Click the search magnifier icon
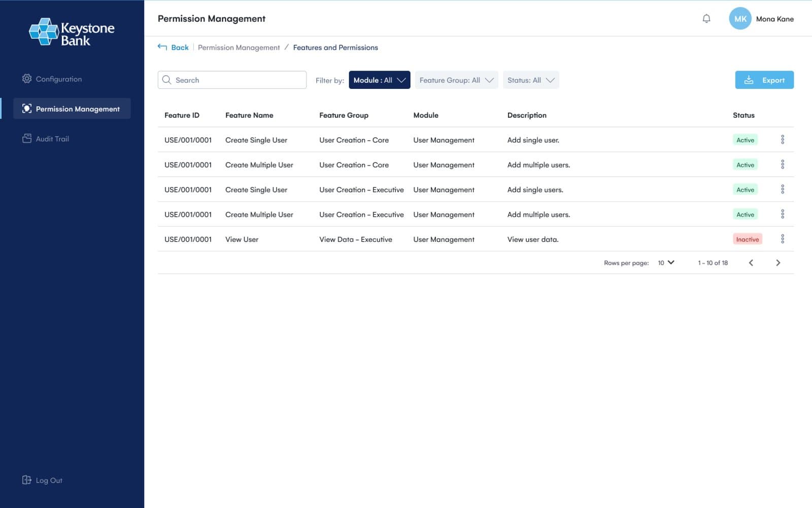 (x=166, y=80)
